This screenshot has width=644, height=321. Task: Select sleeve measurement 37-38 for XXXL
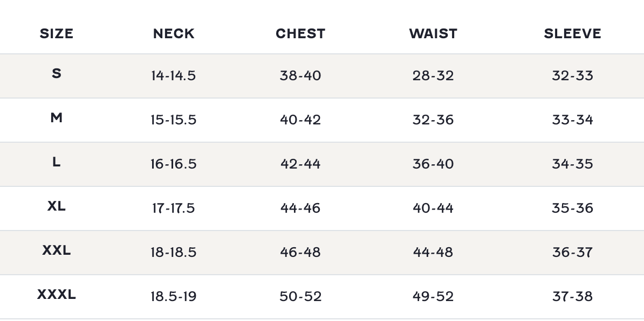pos(572,296)
